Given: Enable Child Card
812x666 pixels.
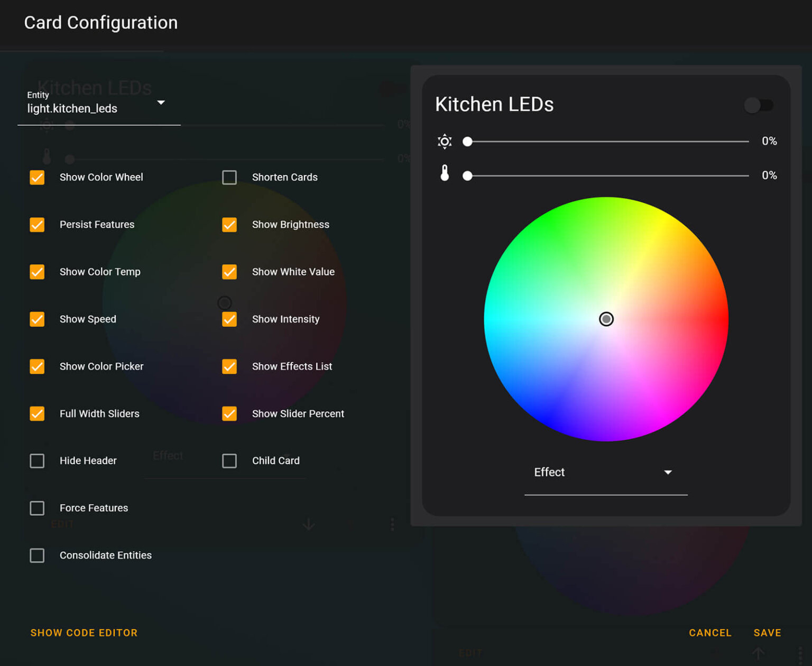Looking at the screenshot, I should 229,460.
